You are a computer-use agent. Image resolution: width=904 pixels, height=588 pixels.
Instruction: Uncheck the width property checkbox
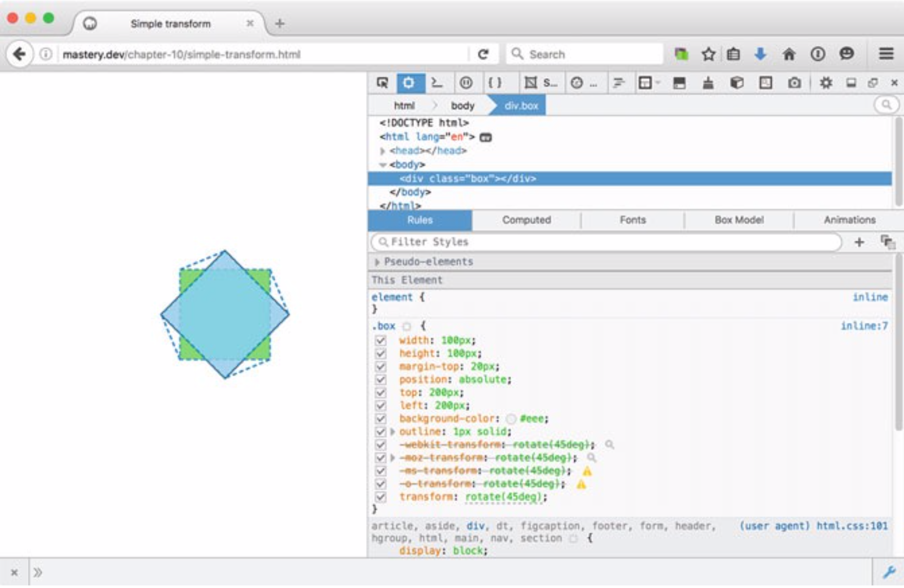pyautogui.click(x=381, y=340)
